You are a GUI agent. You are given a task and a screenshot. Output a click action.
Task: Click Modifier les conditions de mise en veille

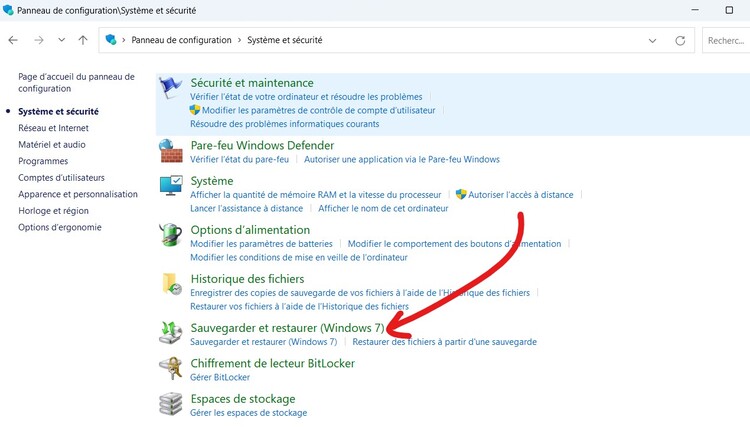299,257
